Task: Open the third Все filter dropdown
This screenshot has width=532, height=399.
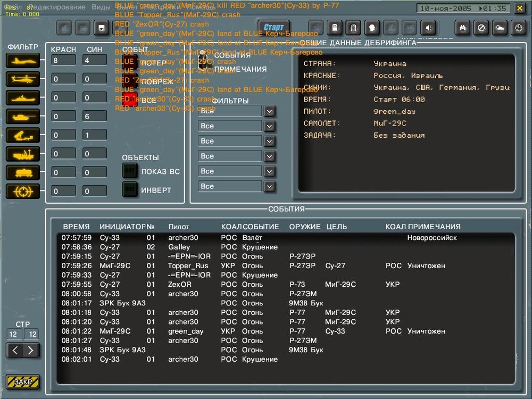Action: coord(270,141)
